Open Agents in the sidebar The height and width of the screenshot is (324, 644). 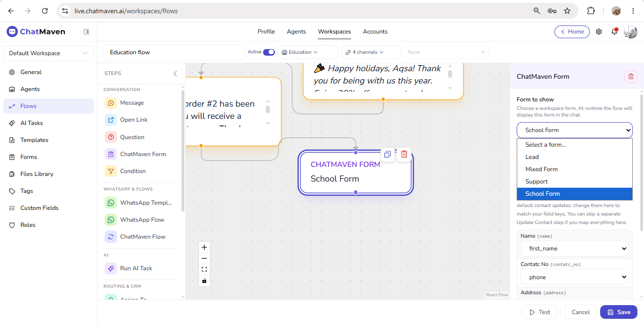[49, 89]
